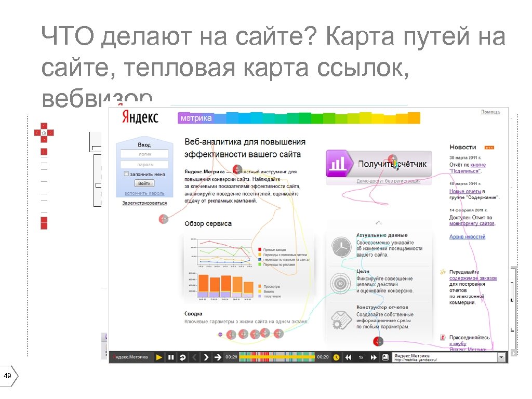The image size is (532, 399).
Task: Click the Конструктор отчетов heading
Action: 382,307
